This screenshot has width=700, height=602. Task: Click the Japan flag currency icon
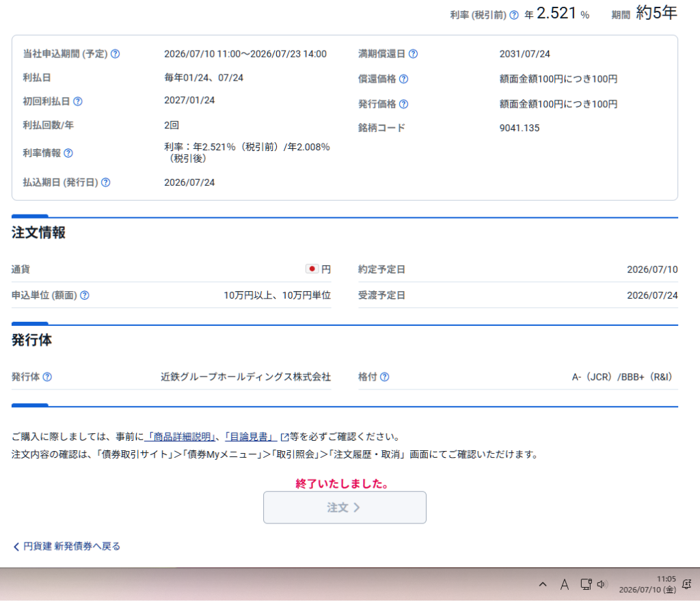tap(312, 269)
